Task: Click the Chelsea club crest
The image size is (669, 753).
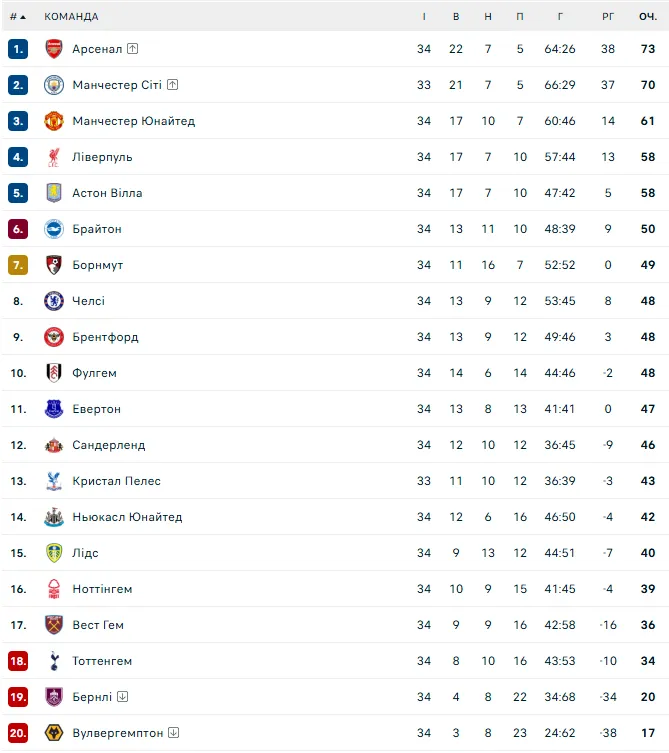Action: 54,301
